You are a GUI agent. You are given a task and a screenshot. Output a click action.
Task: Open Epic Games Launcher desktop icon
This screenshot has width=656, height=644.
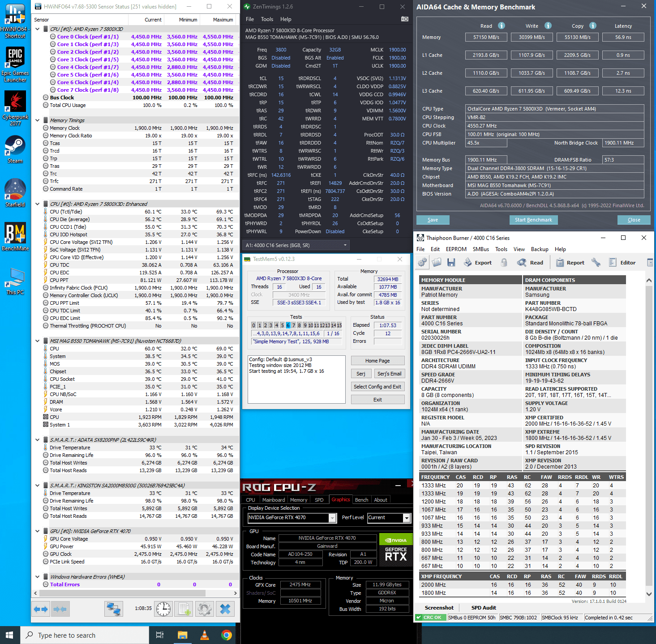[x=15, y=64]
